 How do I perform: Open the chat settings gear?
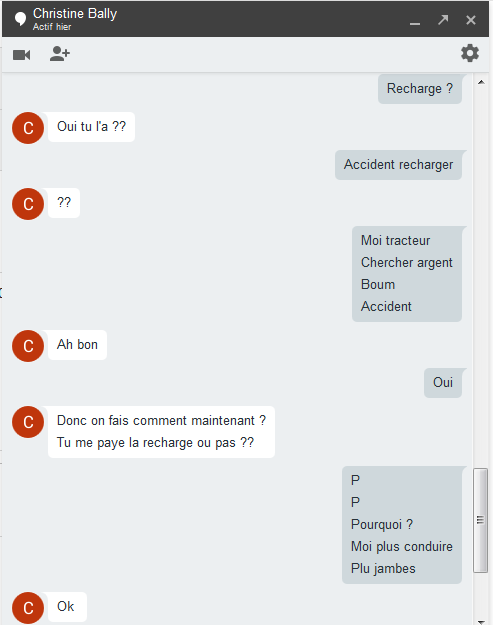(x=470, y=53)
